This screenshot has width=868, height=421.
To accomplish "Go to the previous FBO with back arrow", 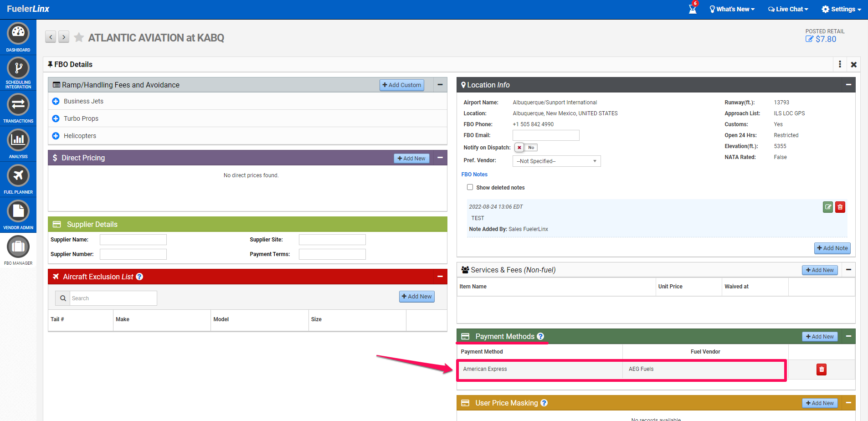I will pos(51,37).
